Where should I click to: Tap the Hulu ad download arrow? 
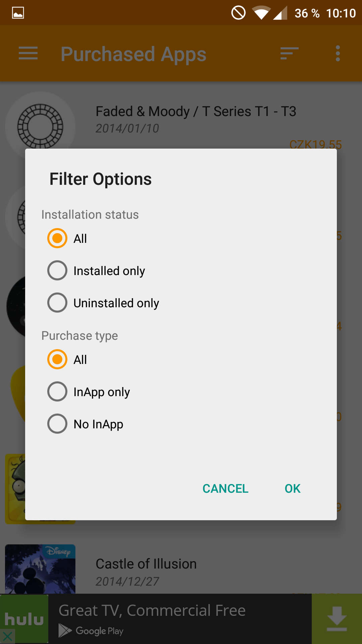pos(337,619)
